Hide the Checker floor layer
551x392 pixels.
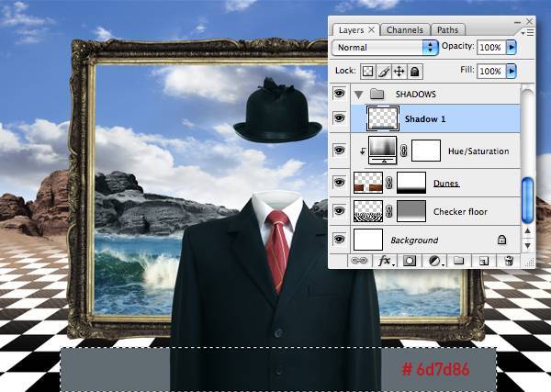(x=339, y=211)
